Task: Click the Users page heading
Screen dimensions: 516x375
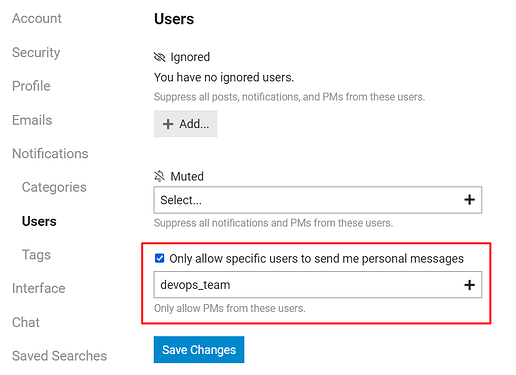Action: coord(174,19)
